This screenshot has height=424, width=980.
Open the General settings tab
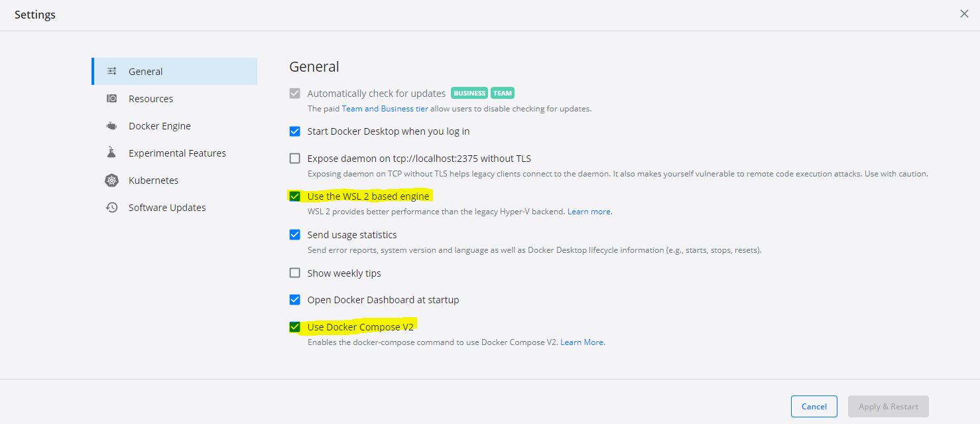pos(174,71)
